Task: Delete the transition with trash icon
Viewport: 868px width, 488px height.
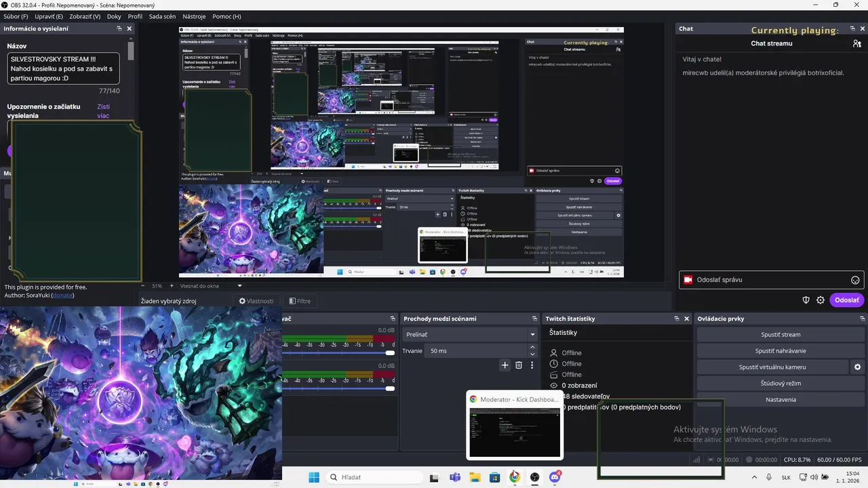Action: pos(519,365)
